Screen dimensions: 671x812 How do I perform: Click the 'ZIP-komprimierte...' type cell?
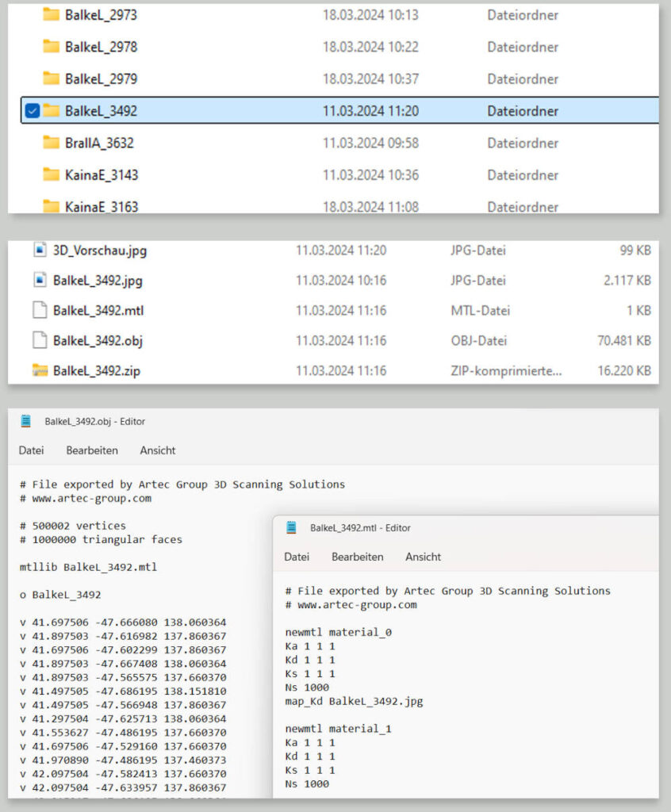[506, 371]
